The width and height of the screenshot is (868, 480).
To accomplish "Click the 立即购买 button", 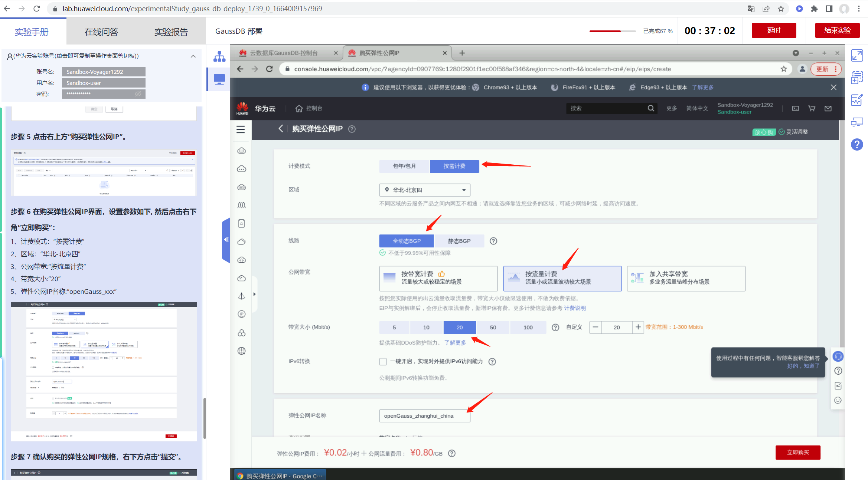I will (797, 453).
